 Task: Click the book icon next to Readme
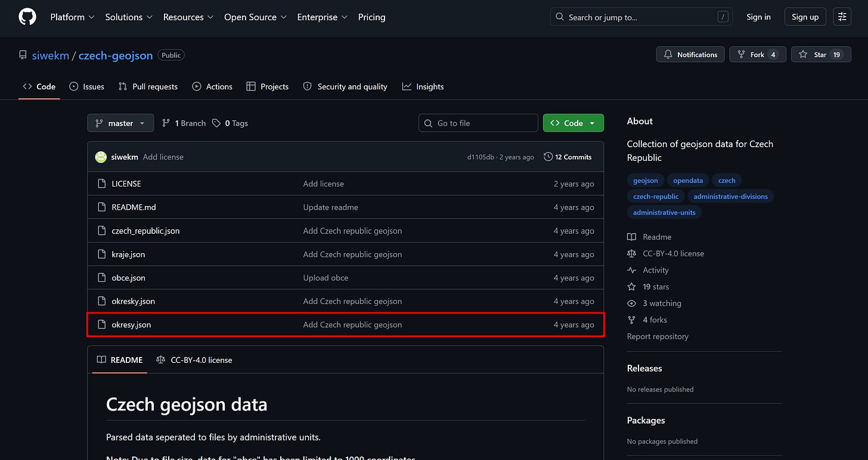pyautogui.click(x=631, y=237)
